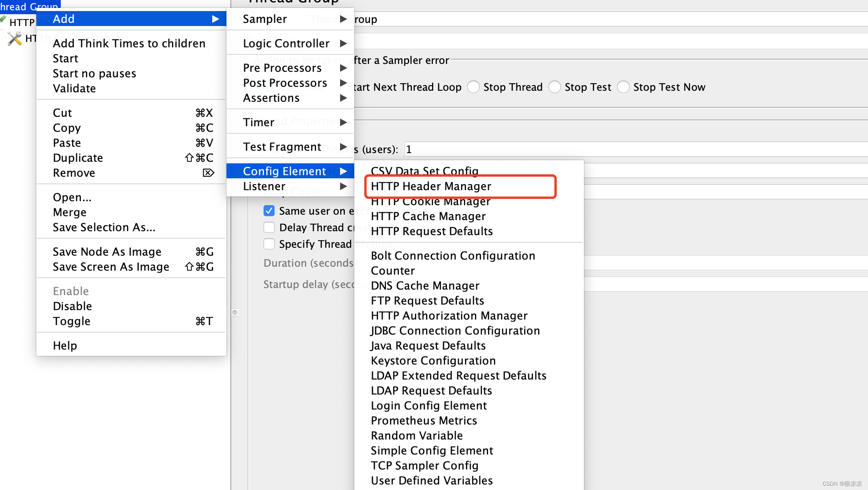Add Random Variable element

(469, 436)
